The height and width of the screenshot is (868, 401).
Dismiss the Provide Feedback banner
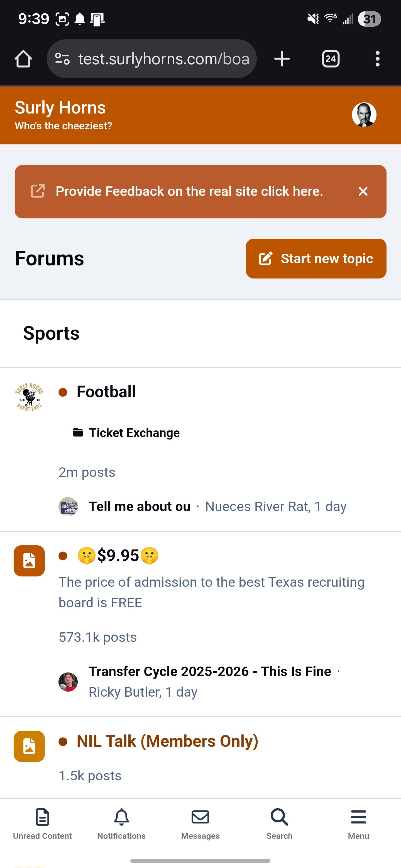pyautogui.click(x=363, y=191)
